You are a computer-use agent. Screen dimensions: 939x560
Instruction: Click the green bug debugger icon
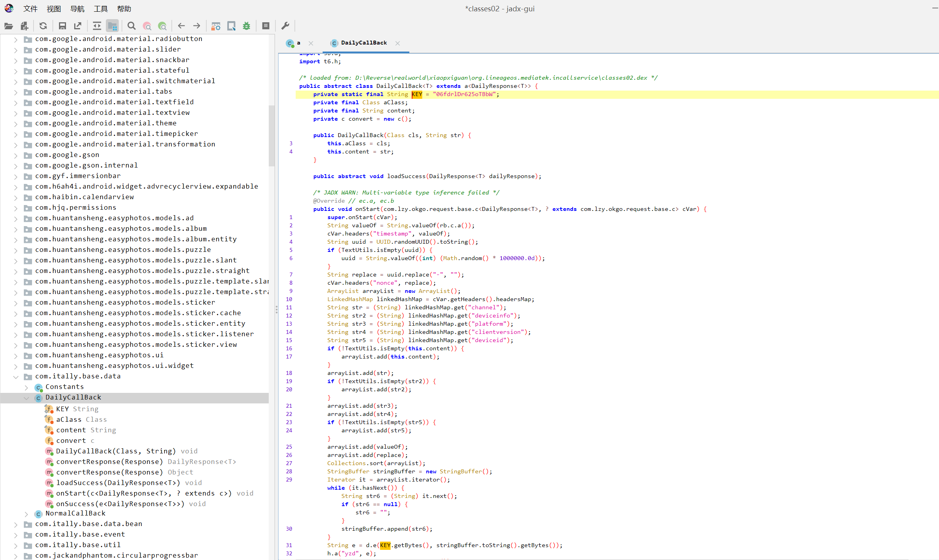click(246, 26)
